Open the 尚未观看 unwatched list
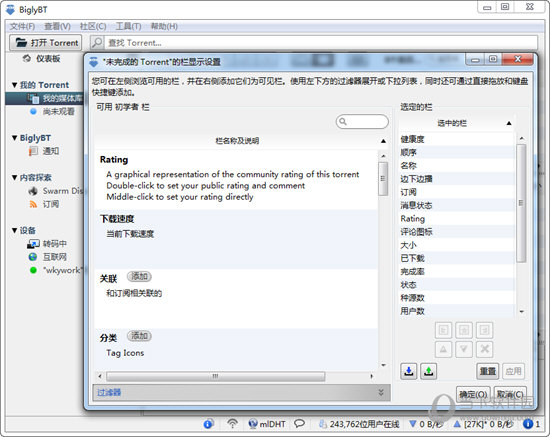550x437 pixels. coord(58,112)
